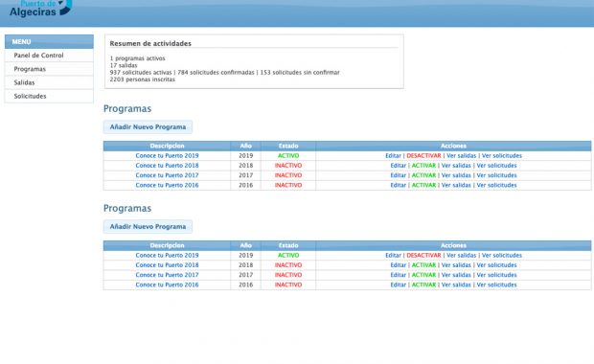Click the Descripcion column header in the first table
The image size is (594, 364).
(x=167, y=146)
